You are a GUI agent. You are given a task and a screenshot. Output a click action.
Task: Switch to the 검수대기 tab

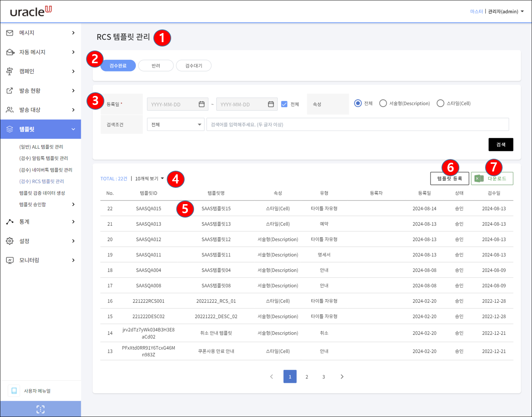pos(194,66)
